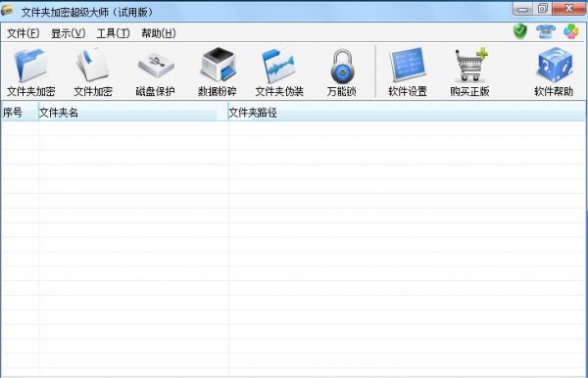This screenshot has width=588, height=378.
Task: Maximize the application window
Action: [542, 9]
